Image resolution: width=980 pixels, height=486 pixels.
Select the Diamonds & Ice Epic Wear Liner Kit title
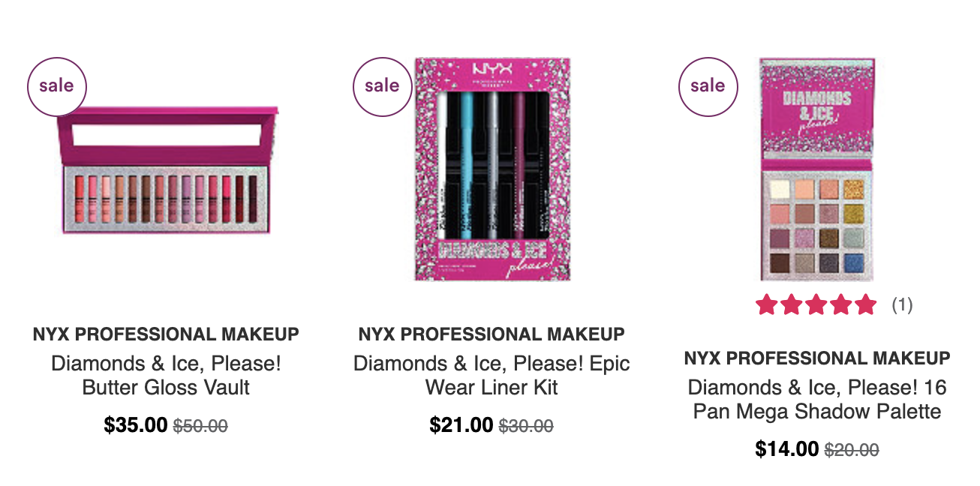(x=492, y=376)
